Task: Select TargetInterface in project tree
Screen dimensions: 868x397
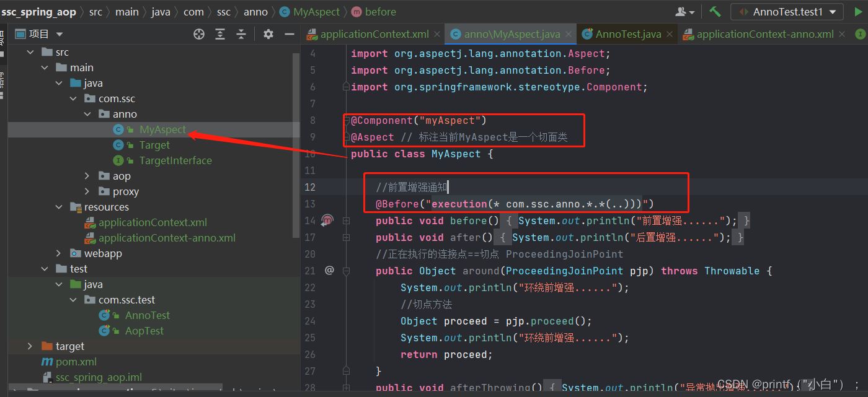Action: click(175, 160)
